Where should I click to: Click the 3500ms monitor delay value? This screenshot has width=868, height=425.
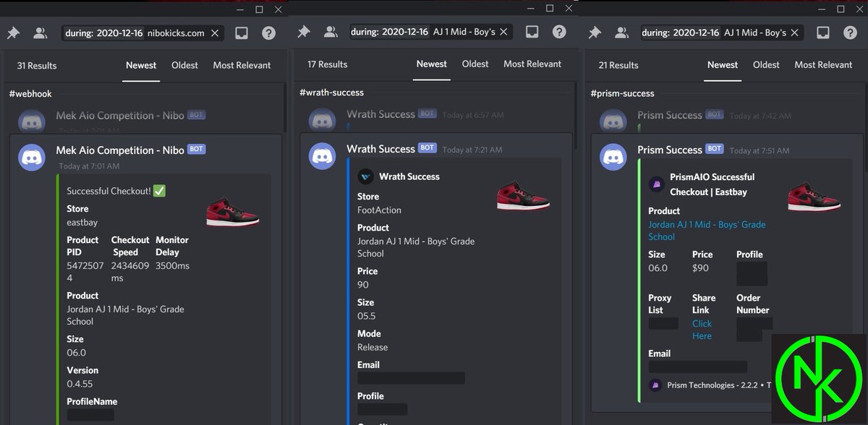click(172, 266)
